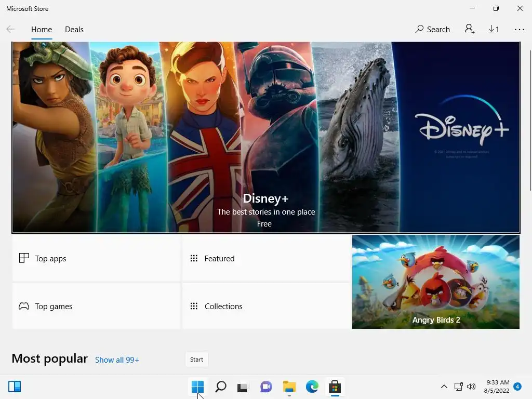Open downloads and updates icon
This screenshot has height=399, width=532.
(x=494, y=30)
